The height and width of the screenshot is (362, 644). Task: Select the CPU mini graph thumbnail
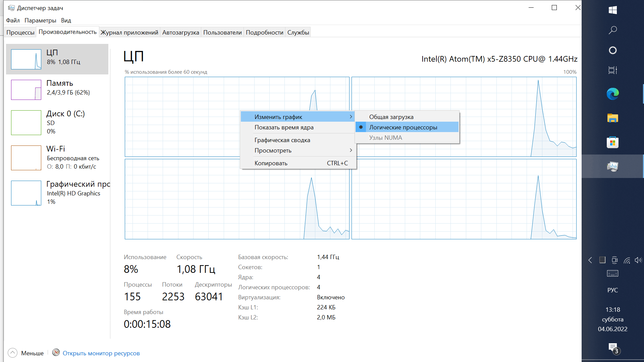tap(26, 59)
